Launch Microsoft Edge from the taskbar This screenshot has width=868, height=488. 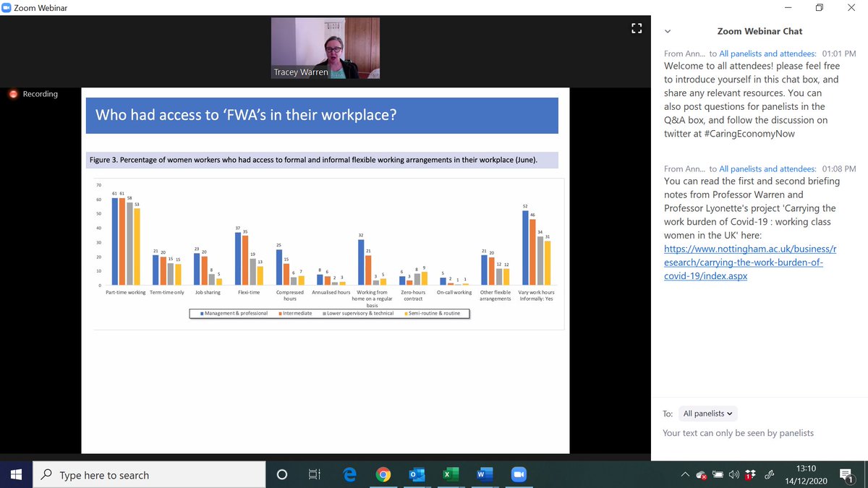pyautogui.click(x=350, y=475)
